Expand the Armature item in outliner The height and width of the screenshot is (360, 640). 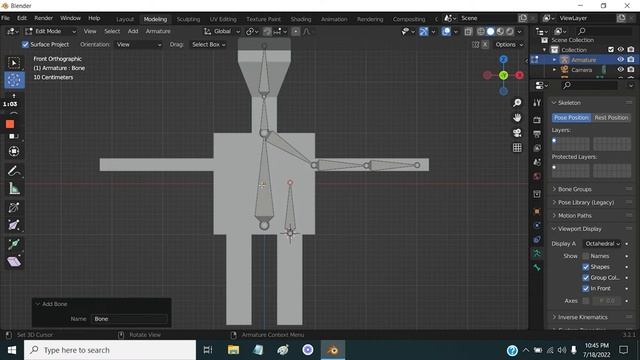pyautogui.click(x=554, y=60)
